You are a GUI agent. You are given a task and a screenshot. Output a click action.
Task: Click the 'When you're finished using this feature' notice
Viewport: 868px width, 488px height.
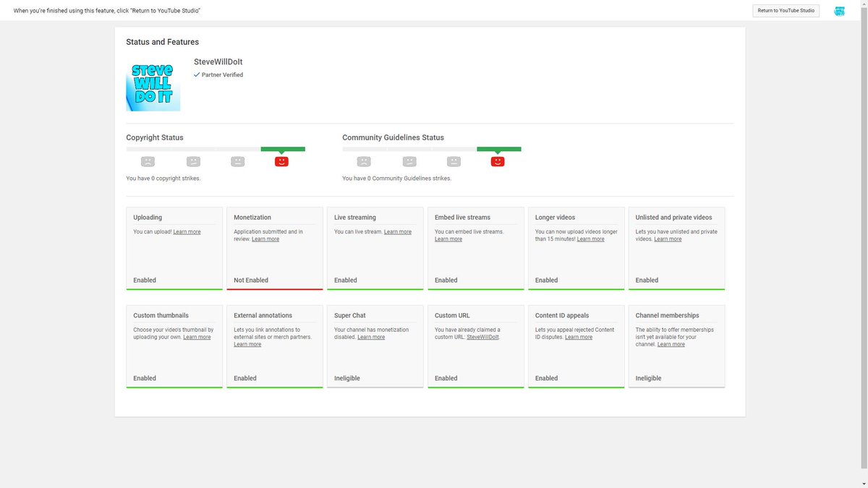pyautogui.click(x=107, y=11)
